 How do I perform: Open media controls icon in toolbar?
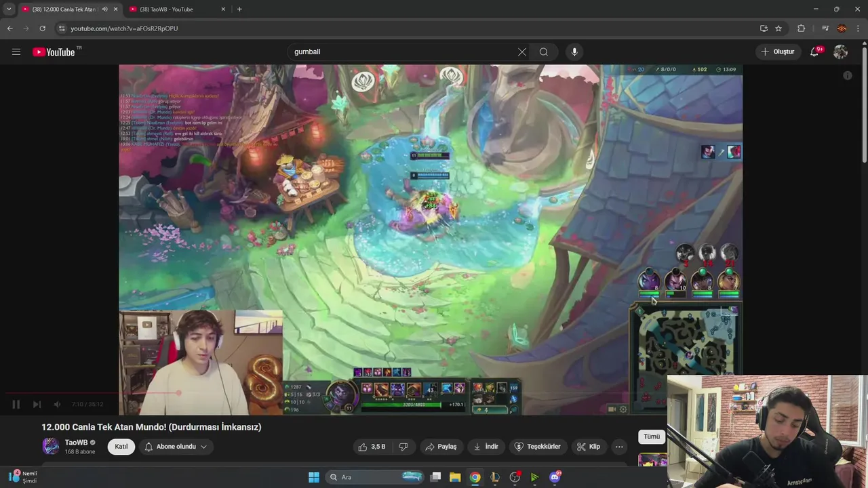click(x=825, y=28)
